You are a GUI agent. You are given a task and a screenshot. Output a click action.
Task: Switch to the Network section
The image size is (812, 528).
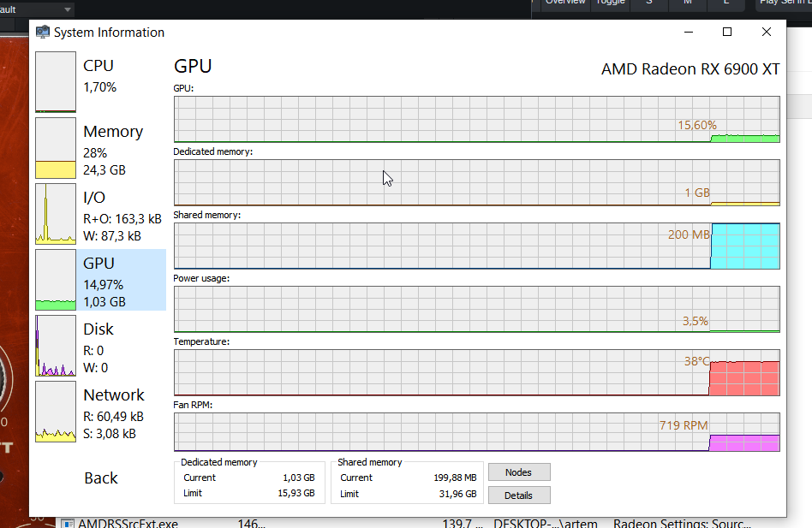[114, 395]
